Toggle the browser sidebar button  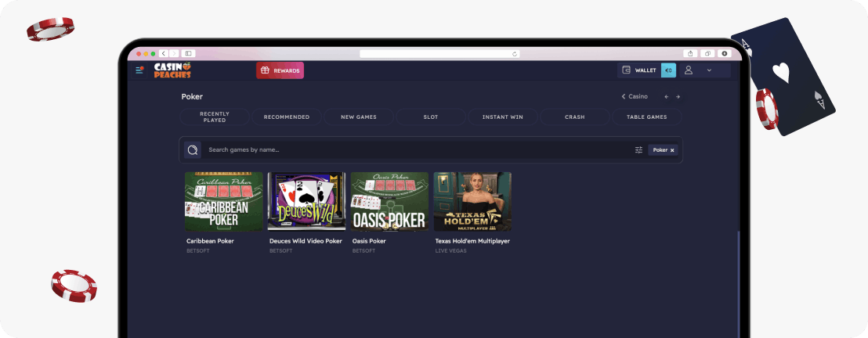pyautogui.click(x=188, y=54)
